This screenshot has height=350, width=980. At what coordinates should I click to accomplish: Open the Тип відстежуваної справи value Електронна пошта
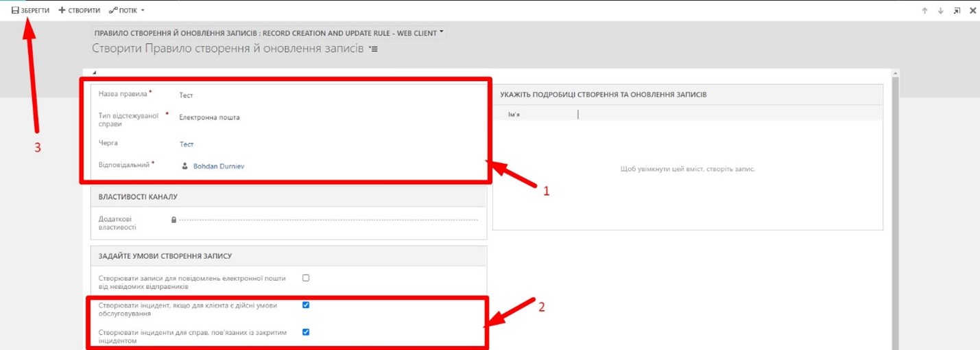point(209,117)
